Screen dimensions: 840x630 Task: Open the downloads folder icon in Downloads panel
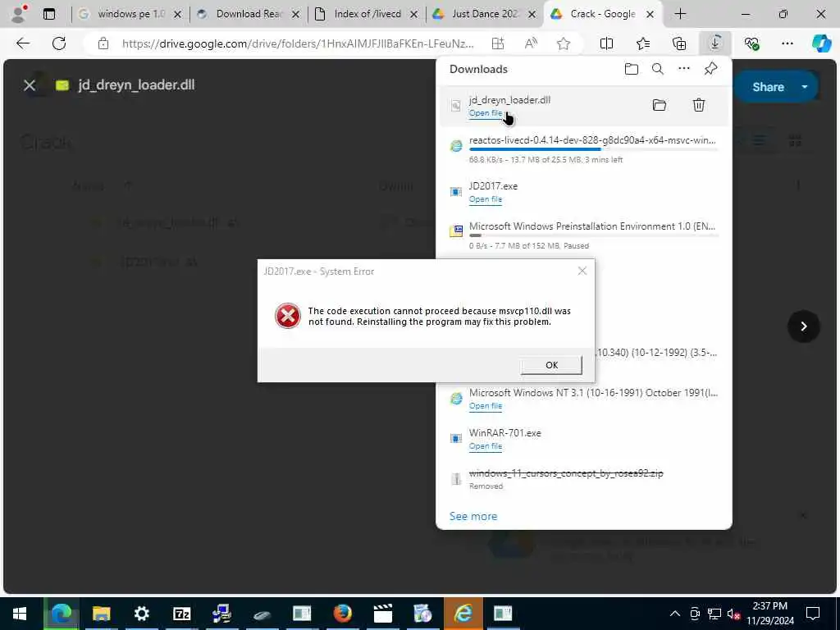point(632,69)
